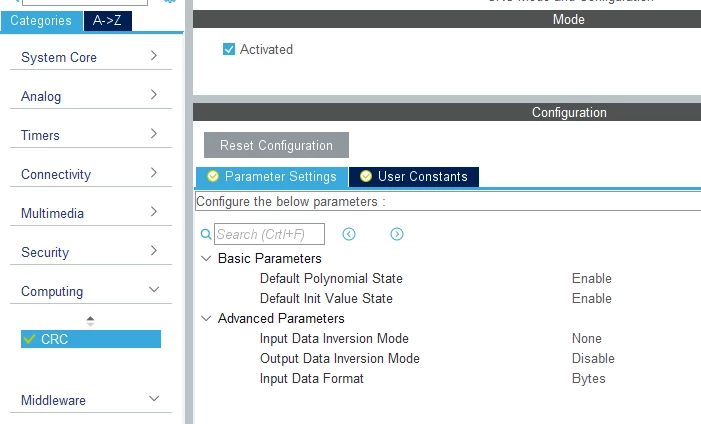Uncheck the Activated checkbox
The width and height of the screenshot is (701, 424).
[228, 49]
